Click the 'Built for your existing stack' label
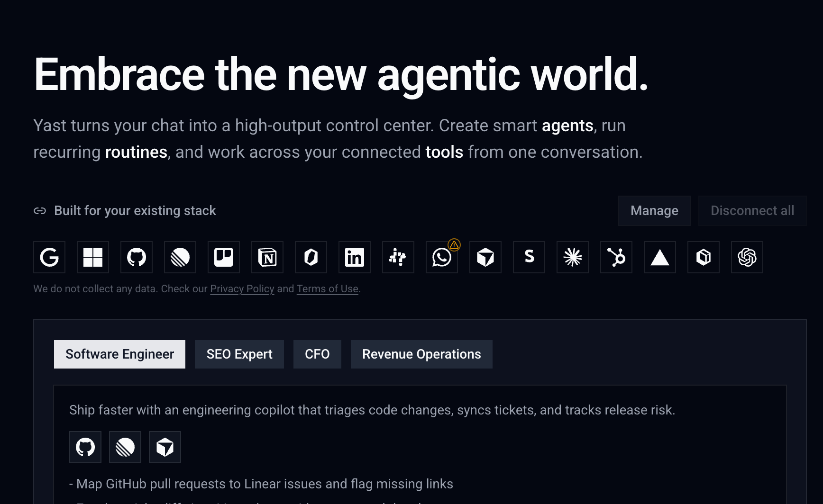The width and height of the screenshot is (823, 504). (x=135, y=211)
